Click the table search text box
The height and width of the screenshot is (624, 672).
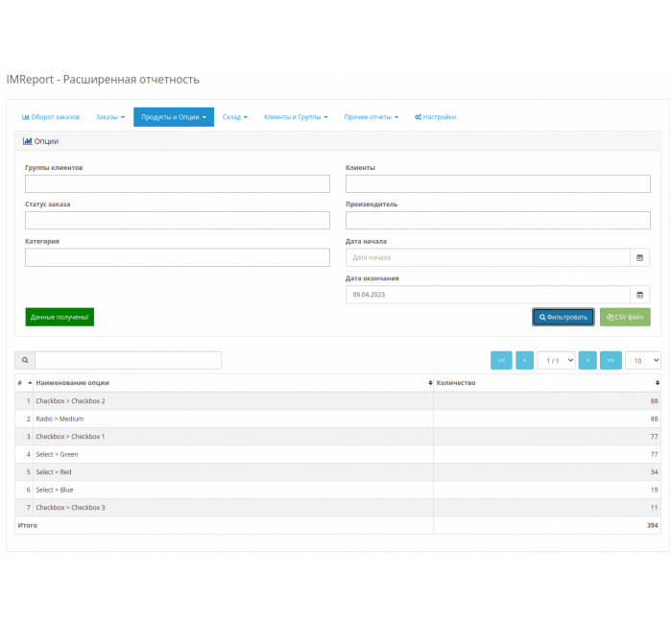tap(128, 360)
